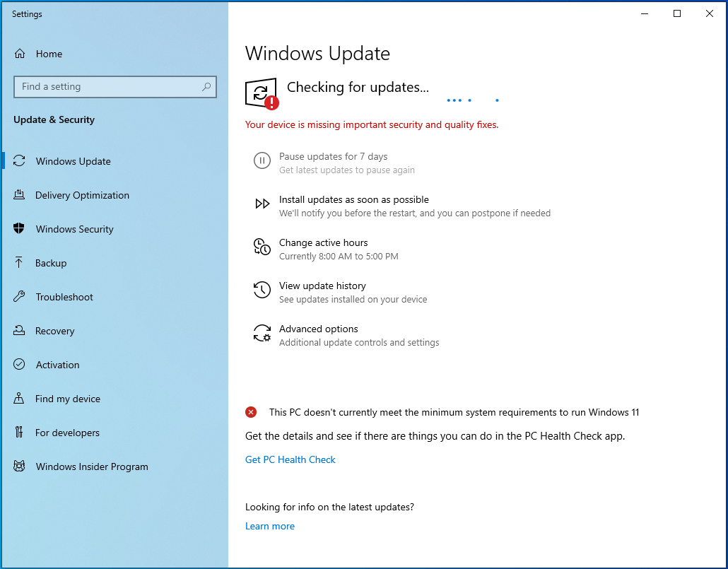Viewport: 728px width, 569px height.
Task: Select Activation in the sidebar
Action: click(115, 365)
